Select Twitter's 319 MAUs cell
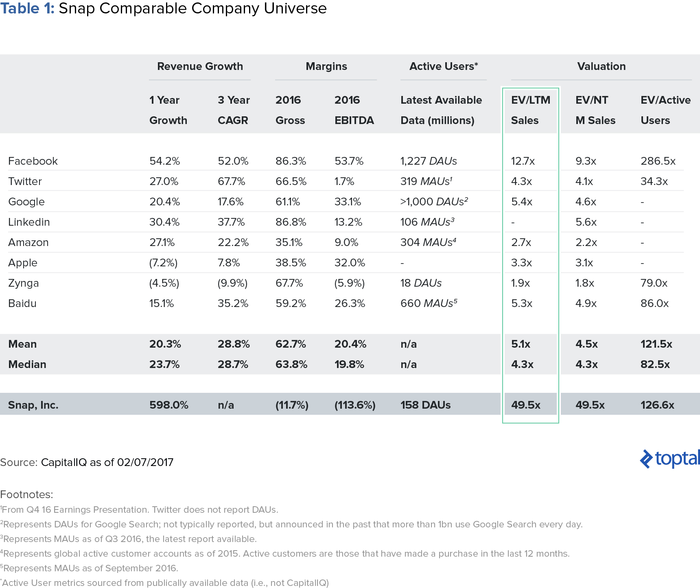Screen dimensions: 700x588 click(x=426, y=181)
